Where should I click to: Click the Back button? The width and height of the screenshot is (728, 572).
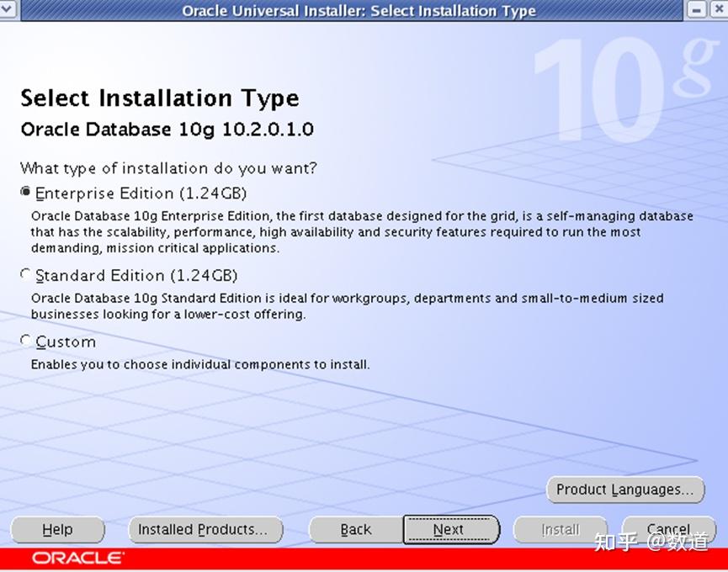(355, 529)
